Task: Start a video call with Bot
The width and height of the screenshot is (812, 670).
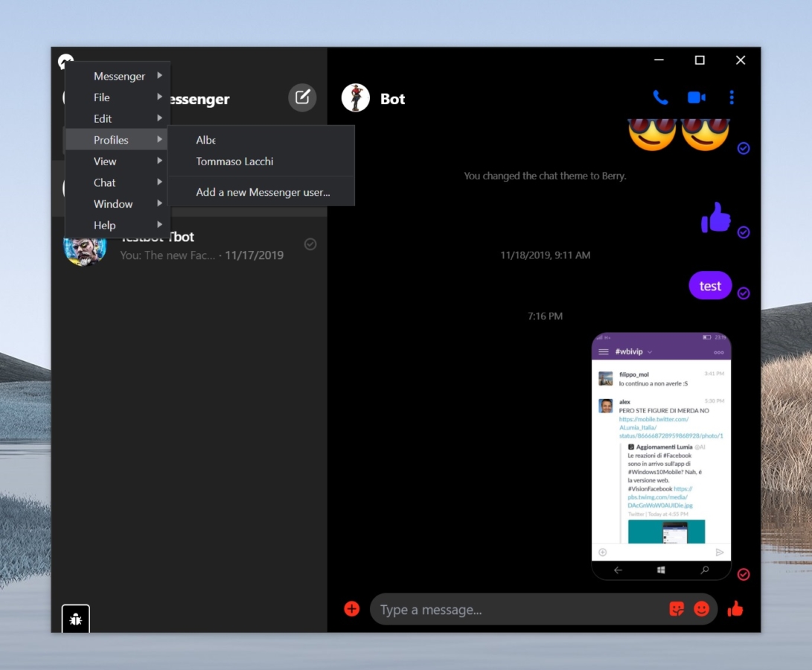Action: coord(697,98)
